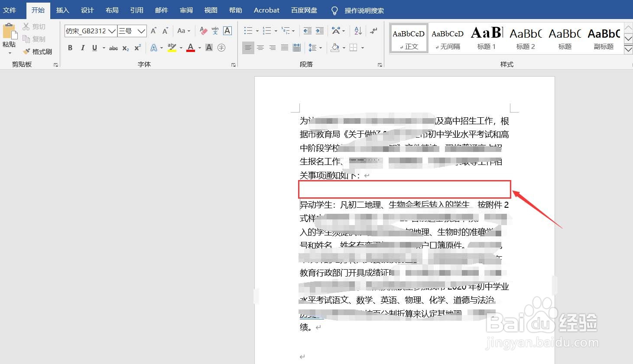Apply superscript x² formatting
Screen dimensions: 633x364
click(x=137, y=48)
